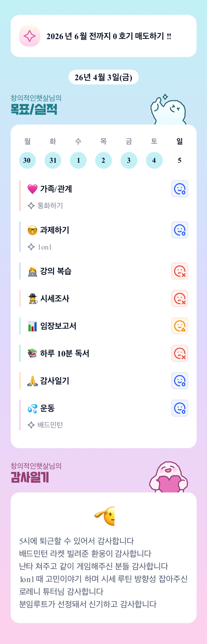
Task: Click the 배드민턴 sub-item under 운동
Action: (x=50, y=425)
